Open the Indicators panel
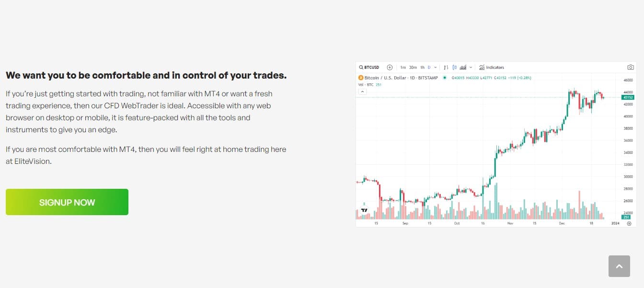The image size is (644, 288). [492, 67]
